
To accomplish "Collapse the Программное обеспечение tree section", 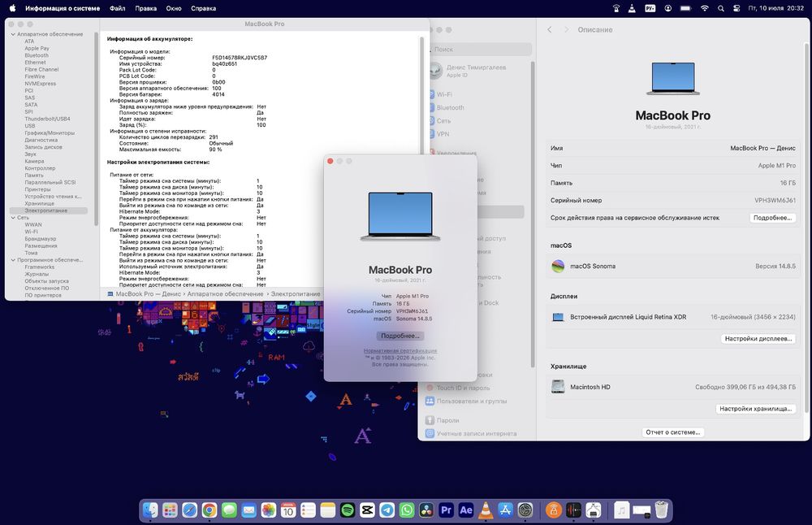I will click(x=13, y=260).
